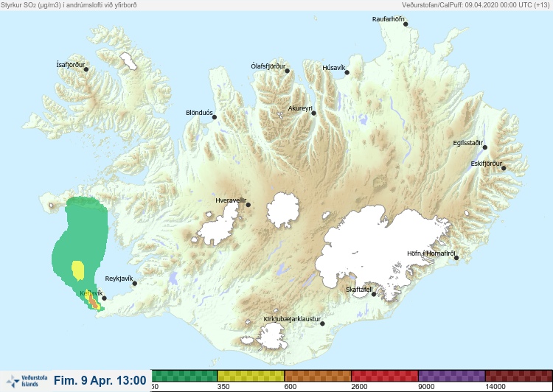Click the Akureyri station dot

click(x=314, y=113)
